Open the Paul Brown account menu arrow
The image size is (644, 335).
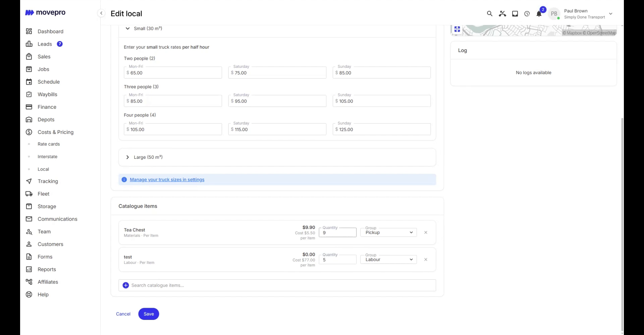pos(611,14)
